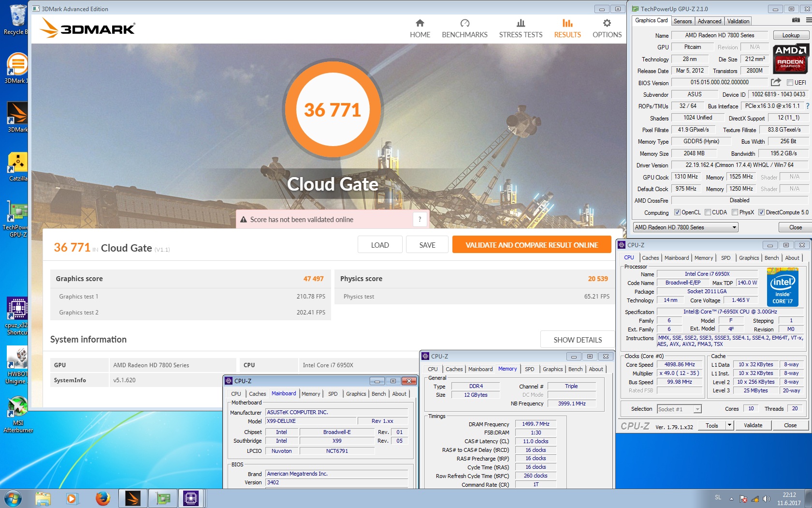Expand the Tools dropdown arrow in CPU-Z
This screenshot has height=508, width=812.
click(x=729, y=425)
